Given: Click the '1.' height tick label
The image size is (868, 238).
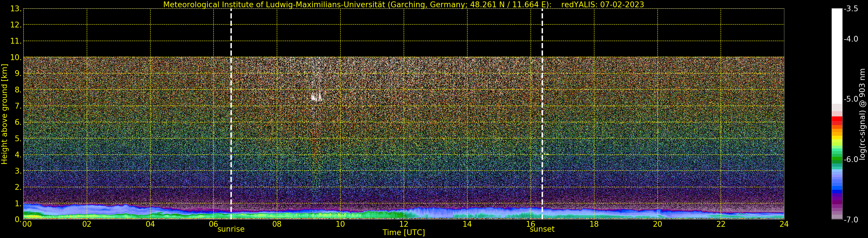Looking at the screenshot, I should [x=18, y=203].
